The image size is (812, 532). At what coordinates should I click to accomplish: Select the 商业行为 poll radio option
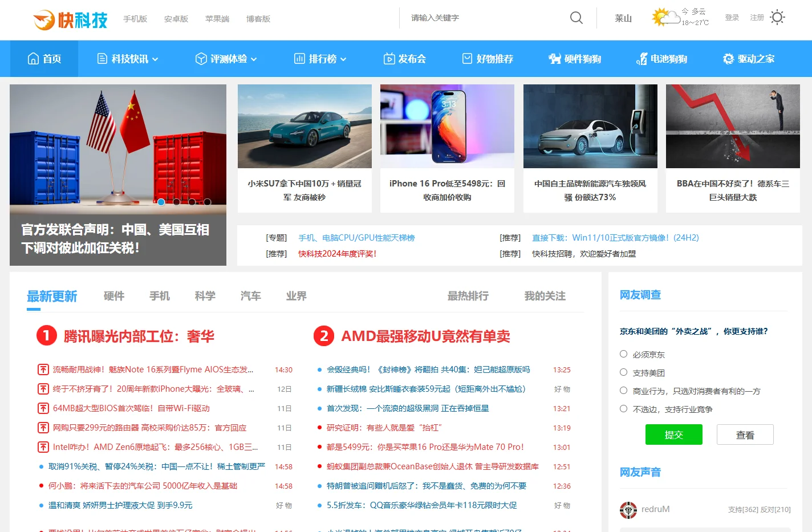[623, 391]
